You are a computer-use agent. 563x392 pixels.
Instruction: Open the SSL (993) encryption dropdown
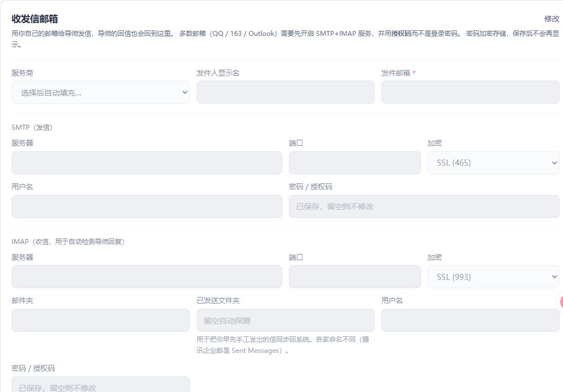click(493, 277)
